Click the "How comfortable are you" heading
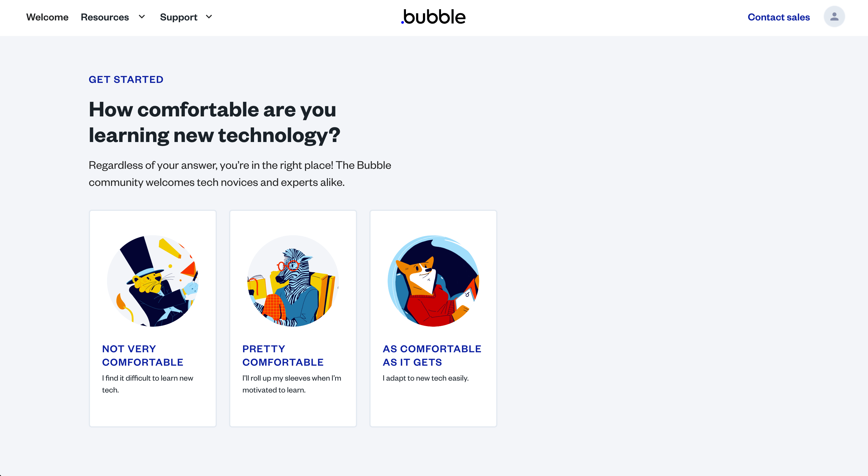Viewport: 868px width, 476px height. point(215,122)
